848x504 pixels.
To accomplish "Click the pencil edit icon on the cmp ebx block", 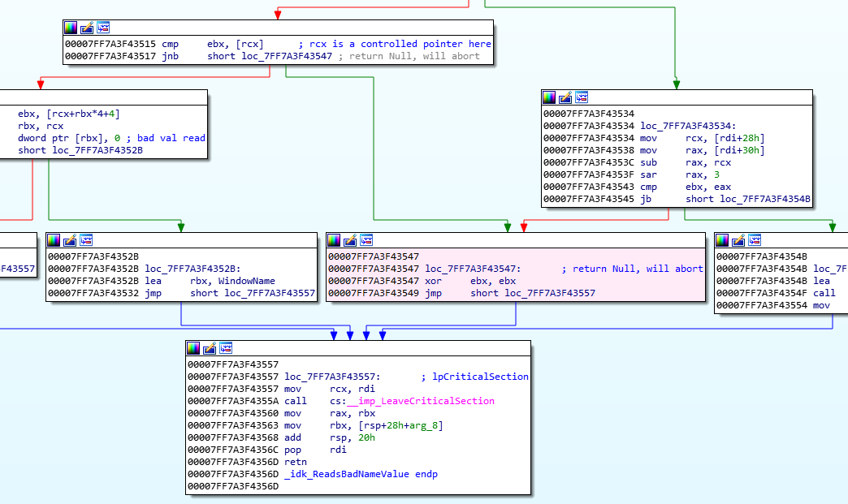I will [x=88, y=28].
